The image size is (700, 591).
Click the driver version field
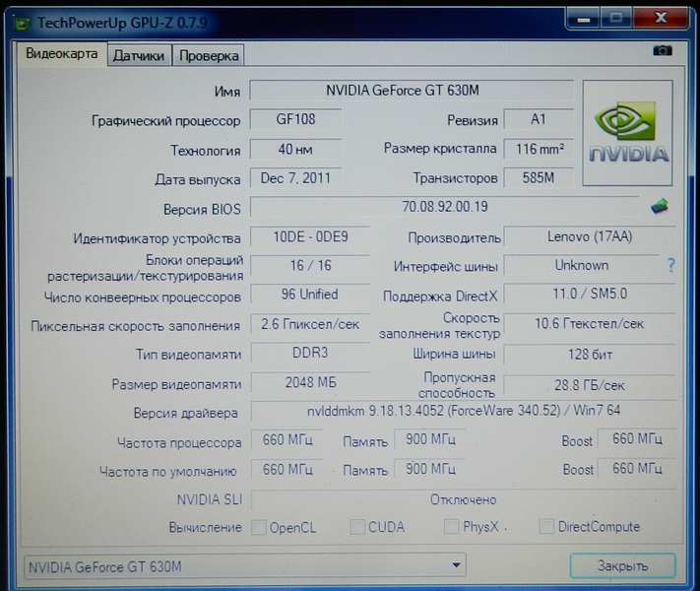463,411
